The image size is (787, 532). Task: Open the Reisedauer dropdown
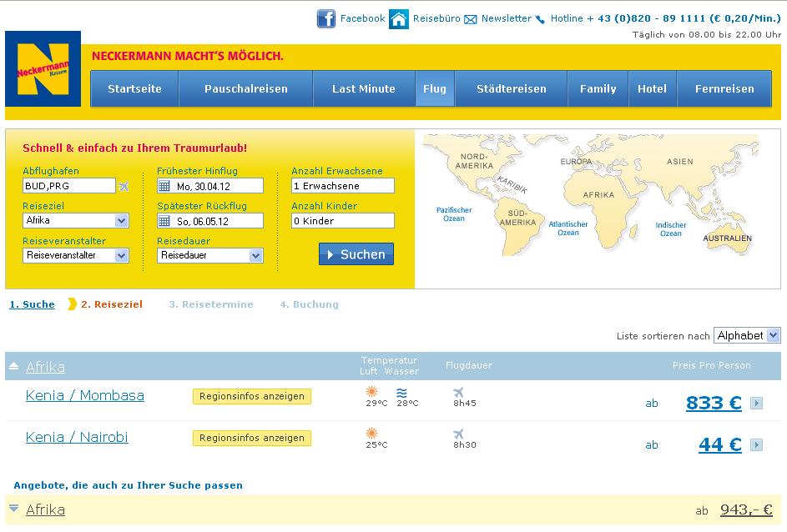tap(209, 255)
